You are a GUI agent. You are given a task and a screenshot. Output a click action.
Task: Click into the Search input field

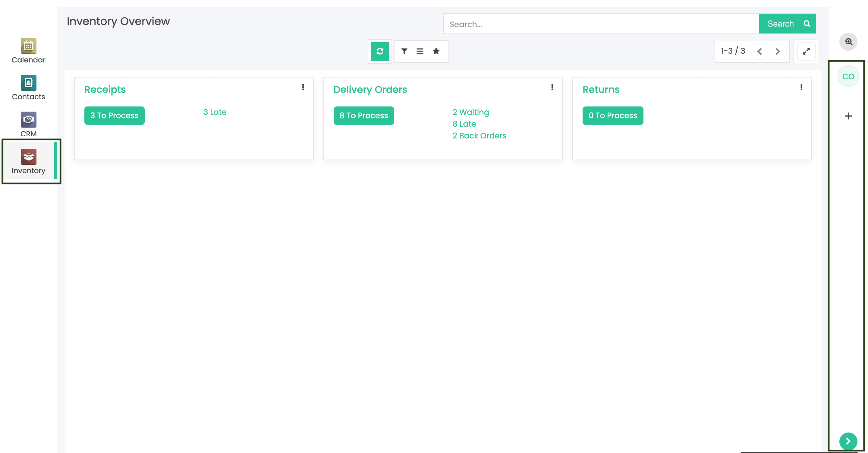coord(600,24)
